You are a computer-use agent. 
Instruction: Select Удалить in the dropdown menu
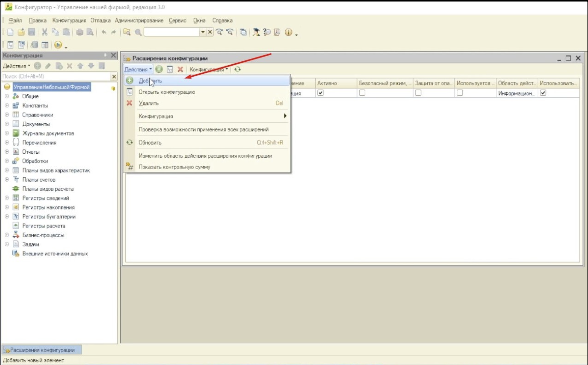(207, 103)
